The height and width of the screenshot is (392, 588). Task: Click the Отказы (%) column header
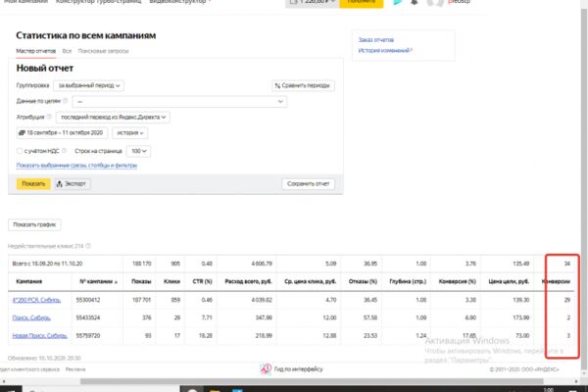(x=363, y=281)
